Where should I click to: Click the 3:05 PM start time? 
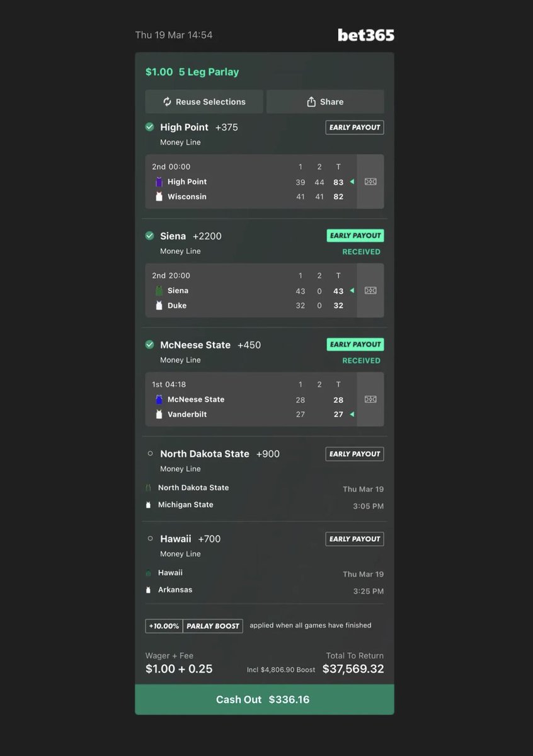(369, 506)
